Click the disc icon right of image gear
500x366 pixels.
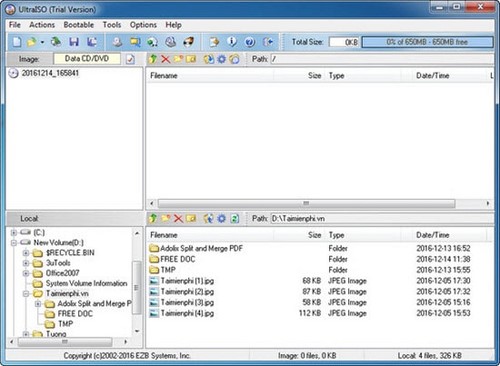(x=234, y=59)
